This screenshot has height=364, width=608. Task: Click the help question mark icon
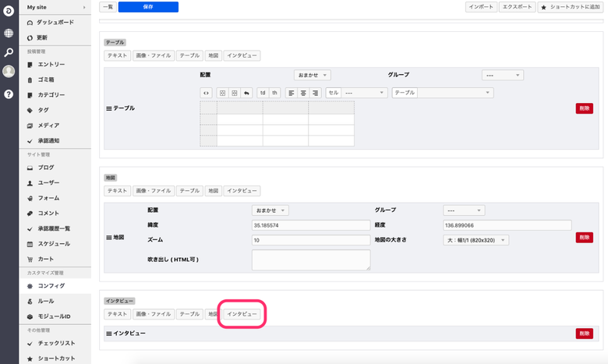[9, 94]
